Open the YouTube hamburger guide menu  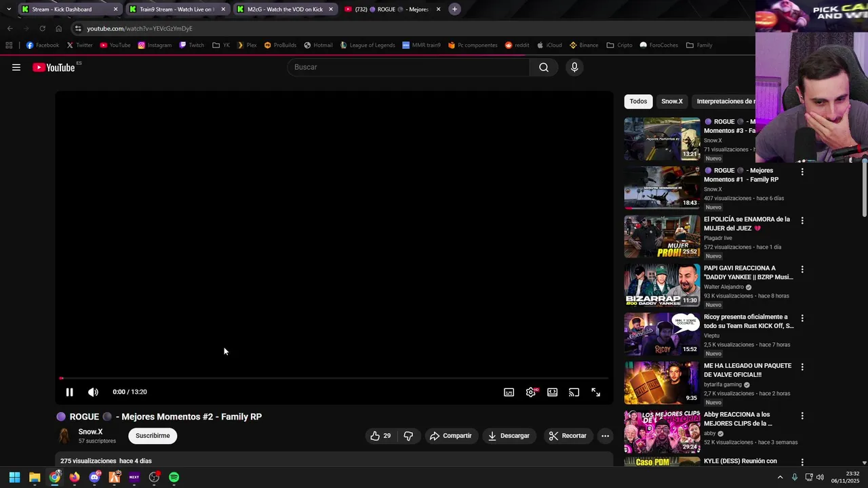(x=16, y=67)
